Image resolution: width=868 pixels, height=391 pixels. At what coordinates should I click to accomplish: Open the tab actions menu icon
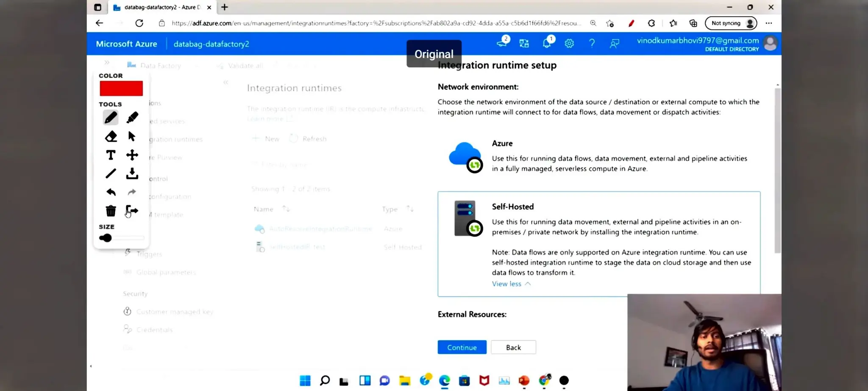coord(97,7)
